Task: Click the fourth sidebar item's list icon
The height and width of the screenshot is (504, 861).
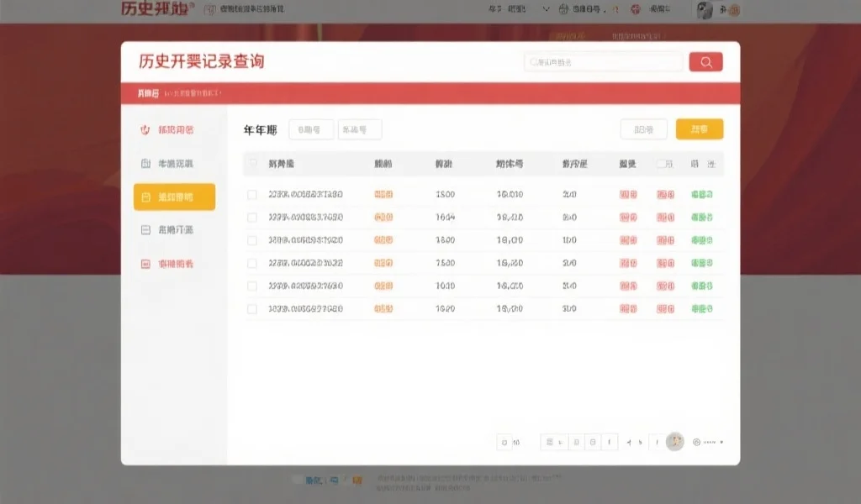Action: [145, 230]
